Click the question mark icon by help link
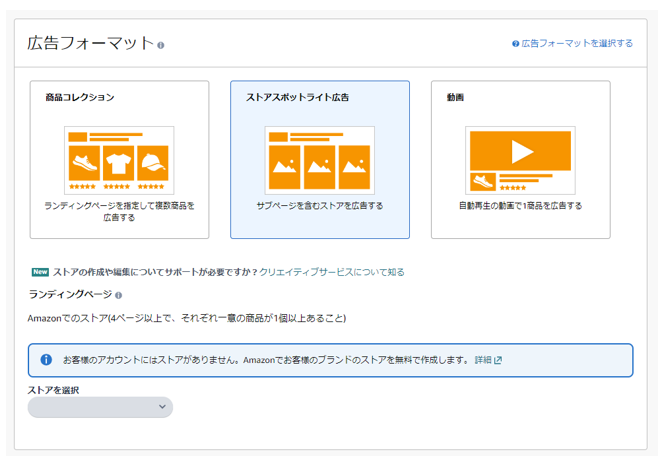This screenshot has height=465, width=664. (x=515, y=44)
